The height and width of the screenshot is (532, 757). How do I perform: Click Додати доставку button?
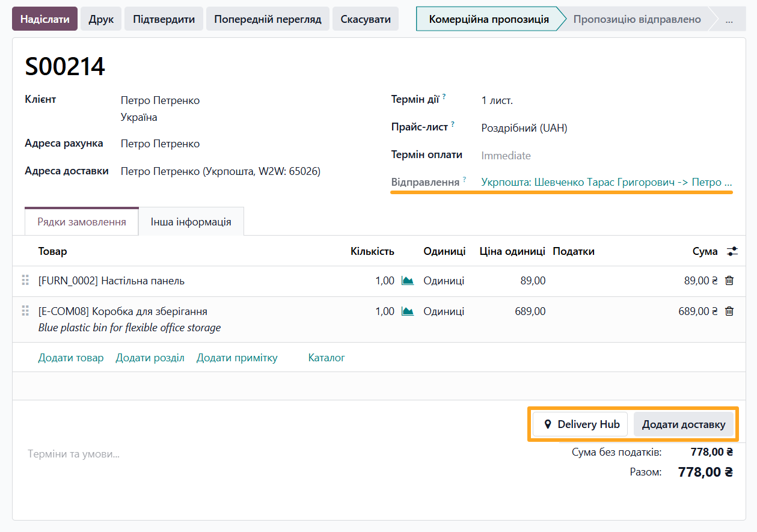point(684,424)
